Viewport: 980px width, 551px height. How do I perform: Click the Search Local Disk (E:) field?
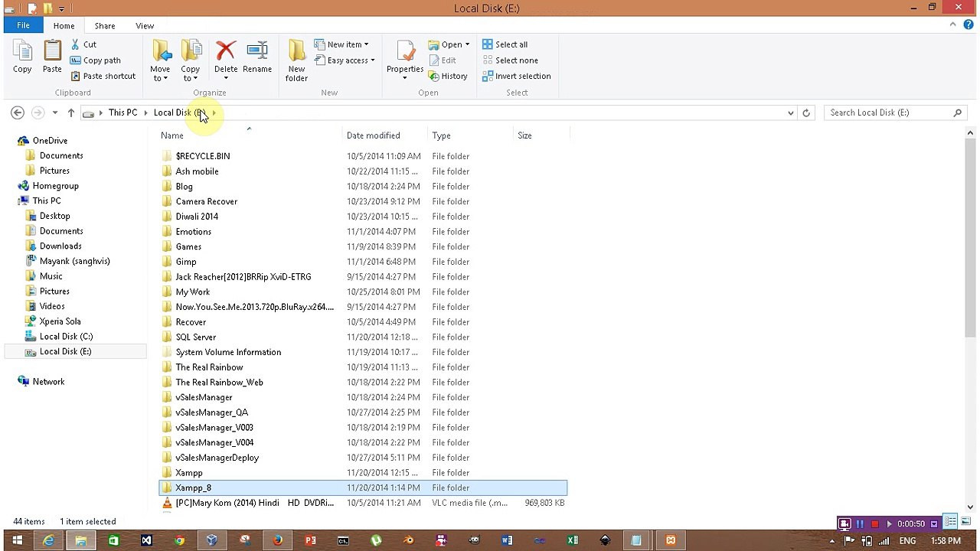[x=895, y=112]
